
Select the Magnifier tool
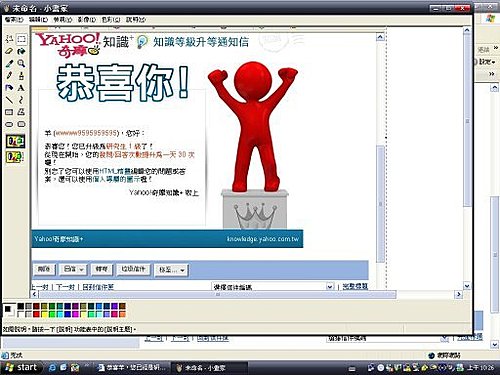pyautogui.click(x=21, y=63)
